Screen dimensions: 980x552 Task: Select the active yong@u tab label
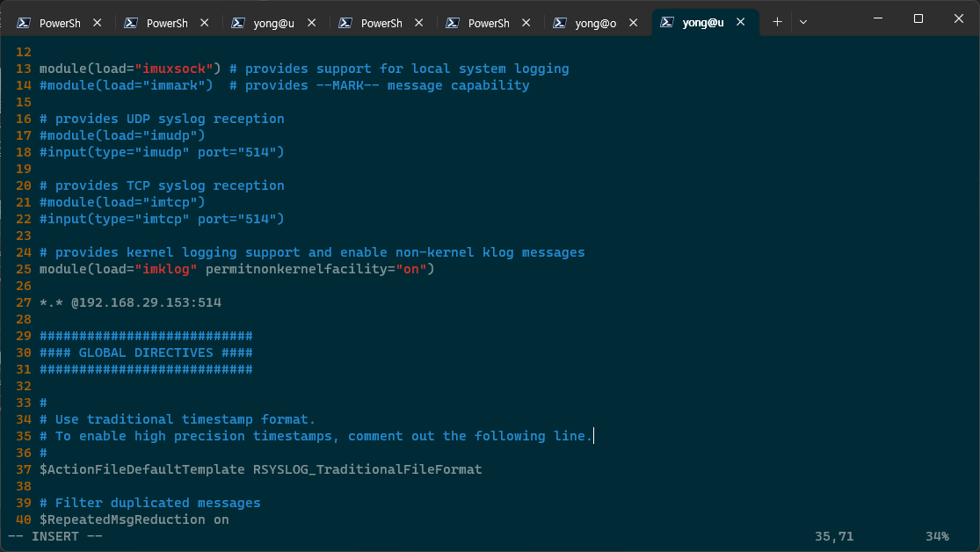point(703,23)
